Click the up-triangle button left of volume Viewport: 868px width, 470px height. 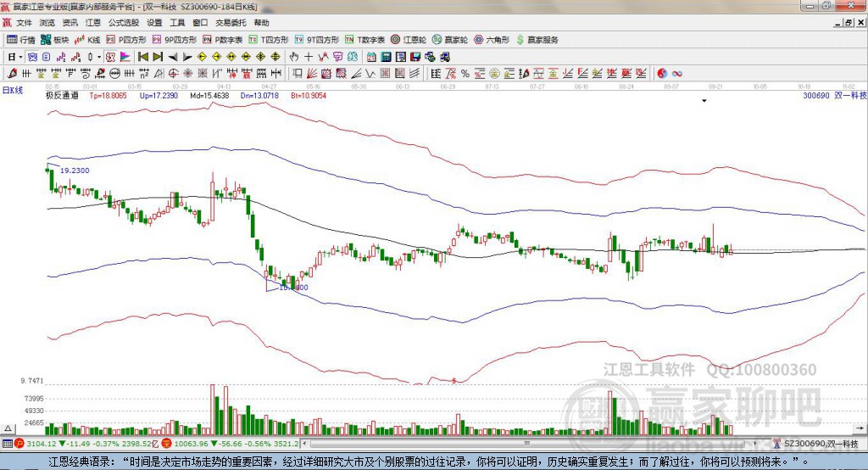[8, 428]
